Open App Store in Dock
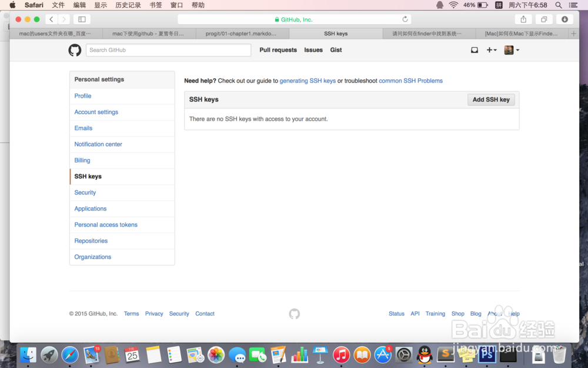The image size is (588, 368). tap(383, 355)
